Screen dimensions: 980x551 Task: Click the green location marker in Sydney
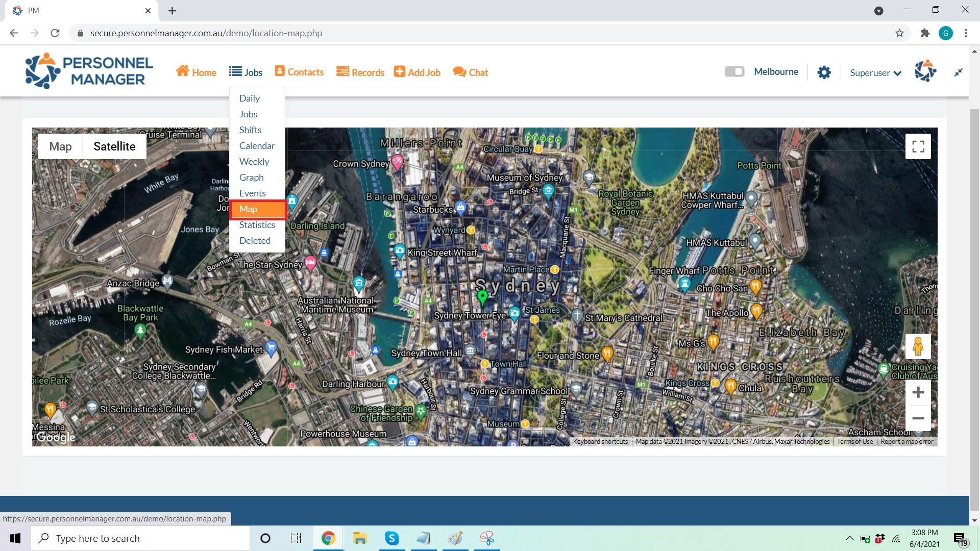pyautogui.click(x=482, y=296)
